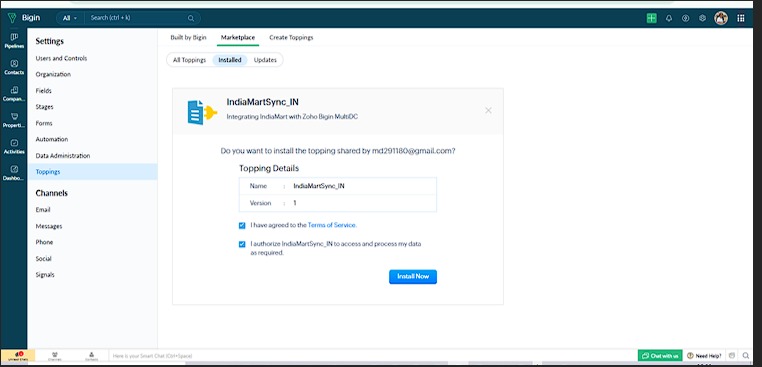Open the apps grid launcher

click(741, 18)
